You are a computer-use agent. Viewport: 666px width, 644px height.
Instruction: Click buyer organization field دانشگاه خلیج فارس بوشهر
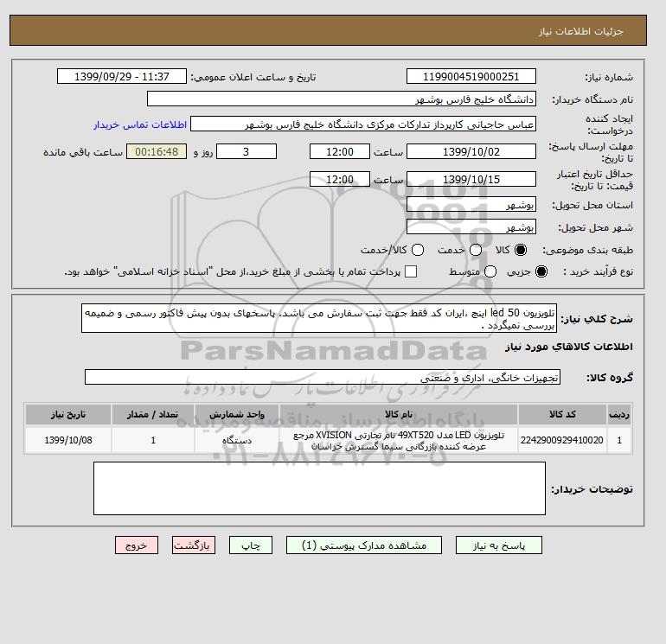click(342, 99)
